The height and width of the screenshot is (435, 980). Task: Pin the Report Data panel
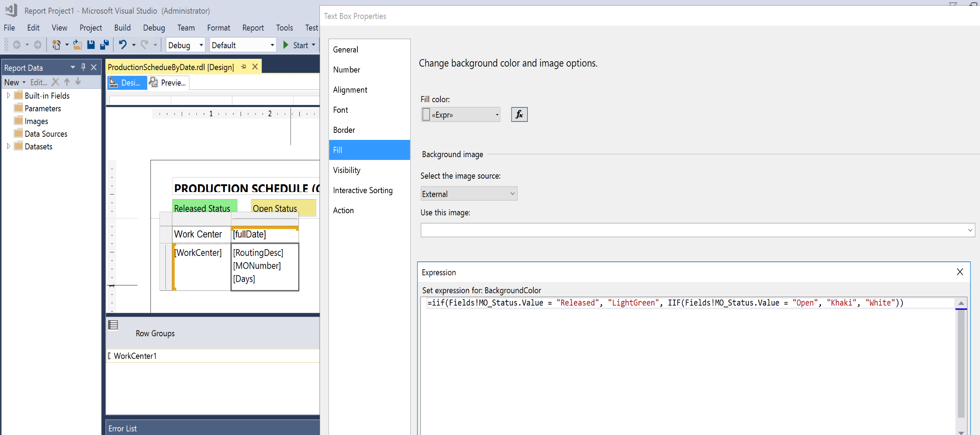pyautogui.click(x=83, y=67)
